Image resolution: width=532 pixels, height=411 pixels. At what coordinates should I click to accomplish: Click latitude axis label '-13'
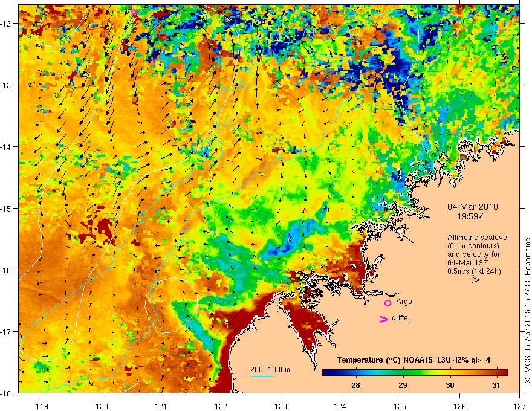point(7,85)
